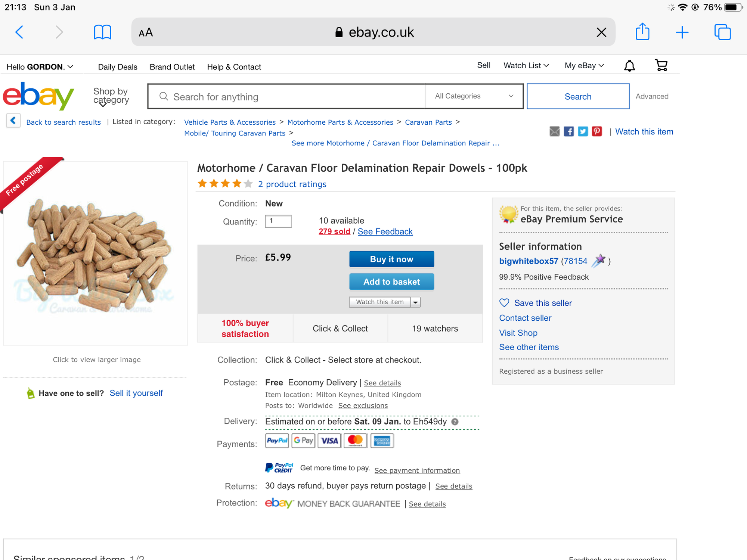Open the My eBay dropdown
The image size is (747, 560).
pos(584,66)
